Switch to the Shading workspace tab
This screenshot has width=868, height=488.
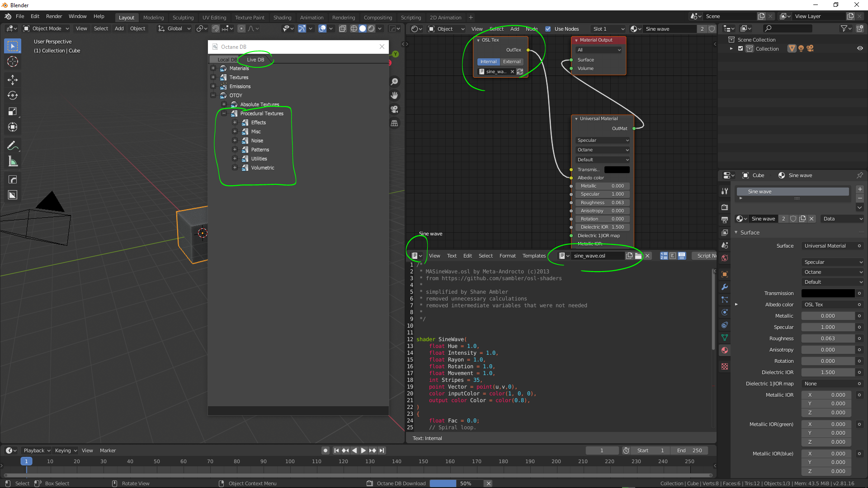(x=282, y=18)
